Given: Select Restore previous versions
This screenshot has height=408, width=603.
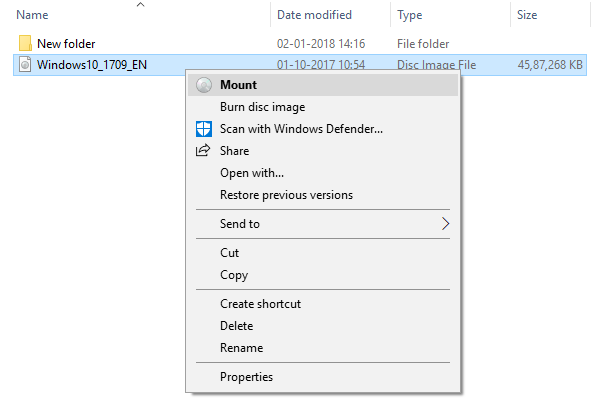Looking at the screenshot, I should (x=323, y=195).
